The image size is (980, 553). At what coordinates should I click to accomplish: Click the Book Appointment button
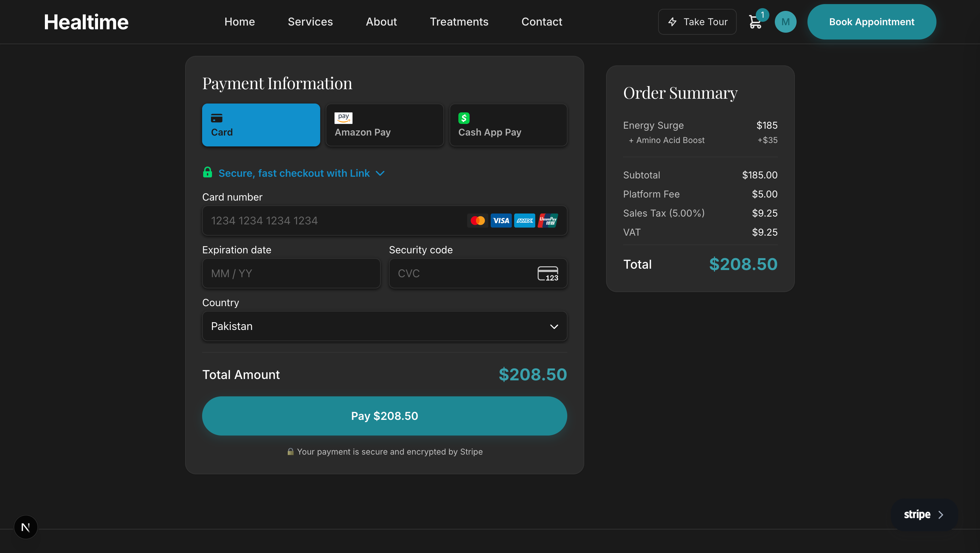click(x=871, y=22)
